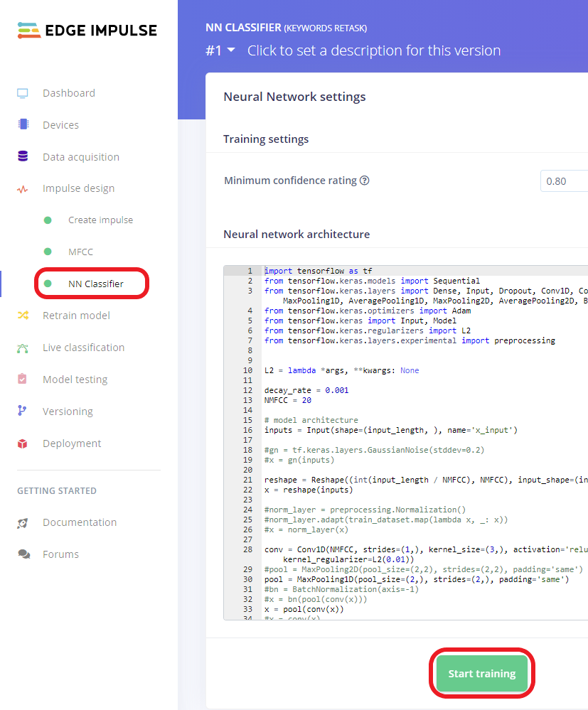The width and height of the screenshot is (588, 710).
Task: Click the Edge Impulse logo
Action: (87, 31)
